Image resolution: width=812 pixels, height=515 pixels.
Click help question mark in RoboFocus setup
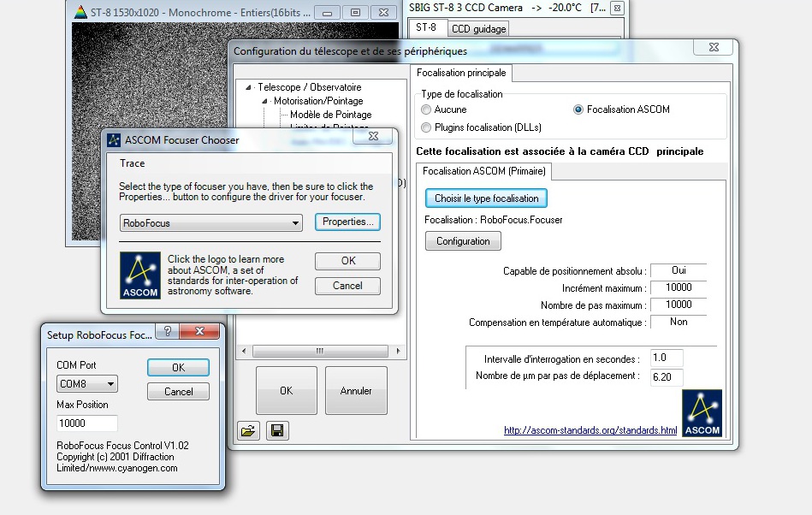pyautogui.click(x=167, y=331)
